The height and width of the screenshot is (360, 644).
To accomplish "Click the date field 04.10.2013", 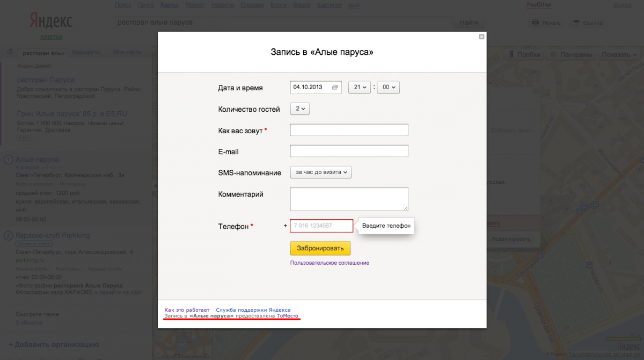I will pyautogui.click(x=316, y=87).
